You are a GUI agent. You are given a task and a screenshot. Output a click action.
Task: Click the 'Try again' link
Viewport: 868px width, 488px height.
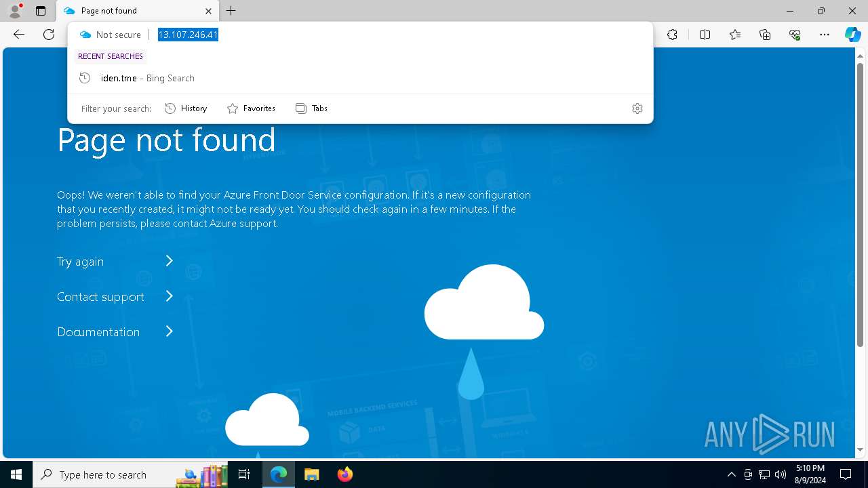80,262
